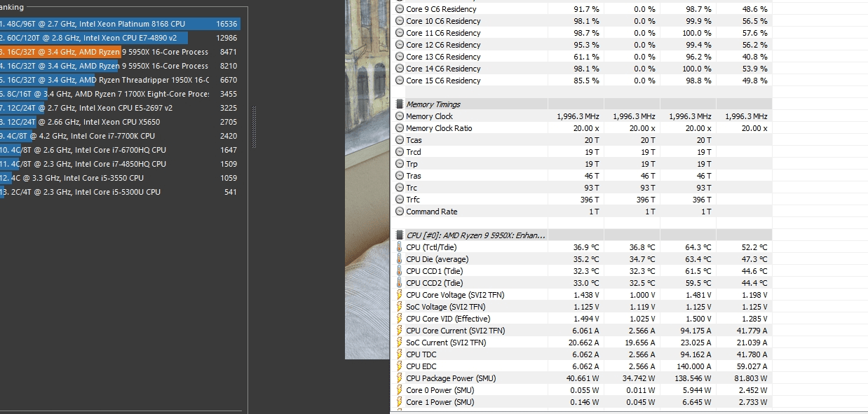
Task: Click the chip icon of Memory Timings header
Action: [x=400, y=104]
